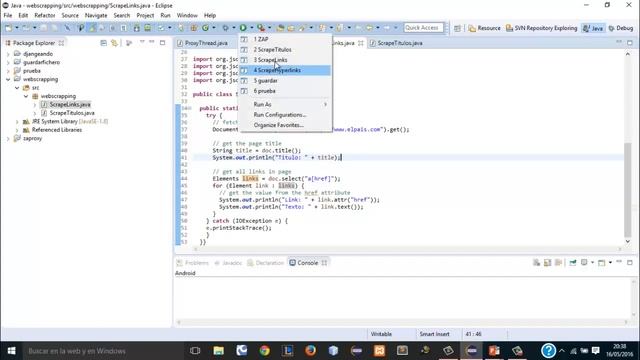
Task: Click the Windows Start button
Action: 11,351
